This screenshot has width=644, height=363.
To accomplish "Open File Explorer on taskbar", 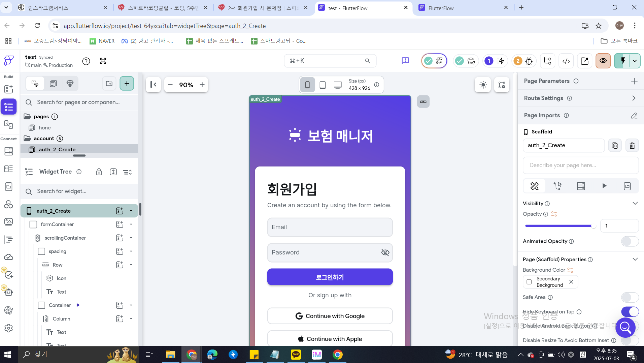I will [x=171, y=355].
